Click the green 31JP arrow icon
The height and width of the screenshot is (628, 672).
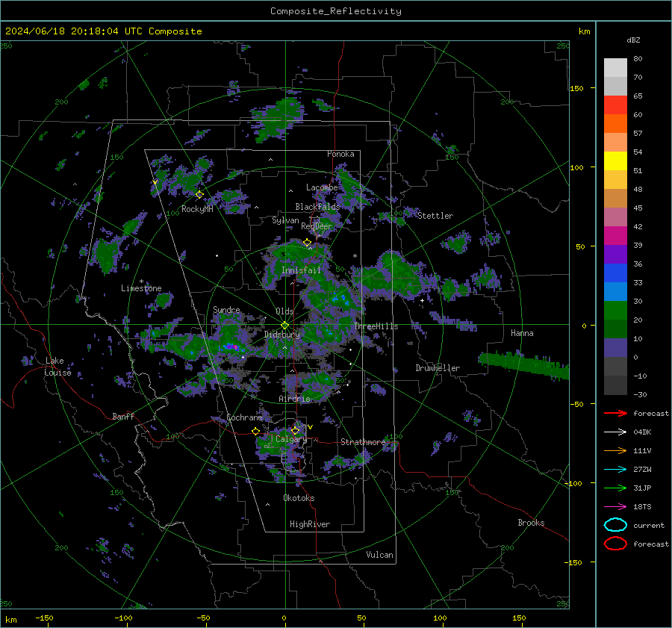(615, 488)
